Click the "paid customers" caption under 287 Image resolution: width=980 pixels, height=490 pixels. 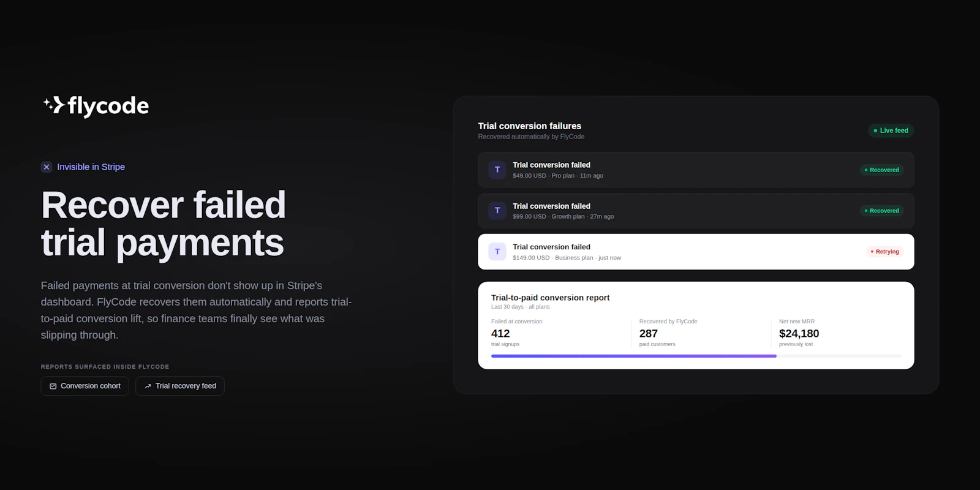[657, 344]
